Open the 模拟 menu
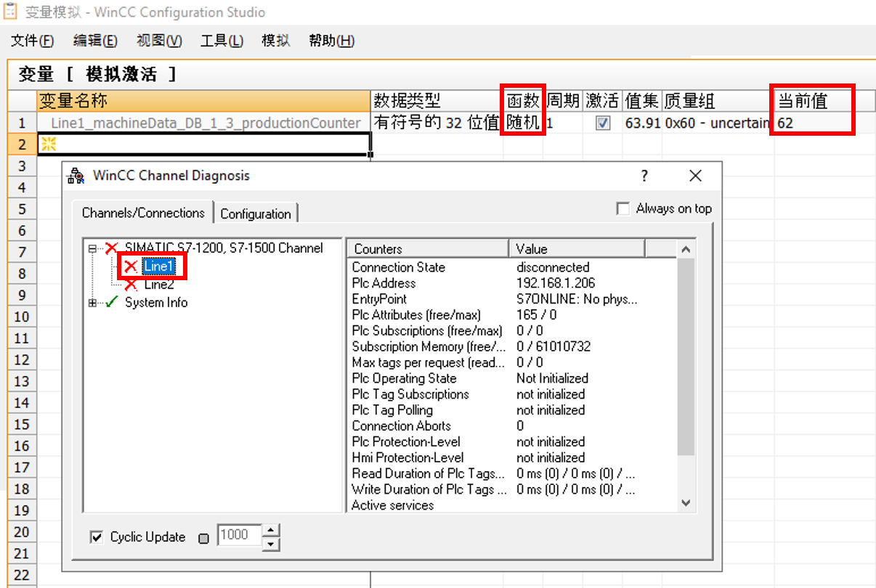This screenshot has width=876, height=588. (x=276, y=41)
